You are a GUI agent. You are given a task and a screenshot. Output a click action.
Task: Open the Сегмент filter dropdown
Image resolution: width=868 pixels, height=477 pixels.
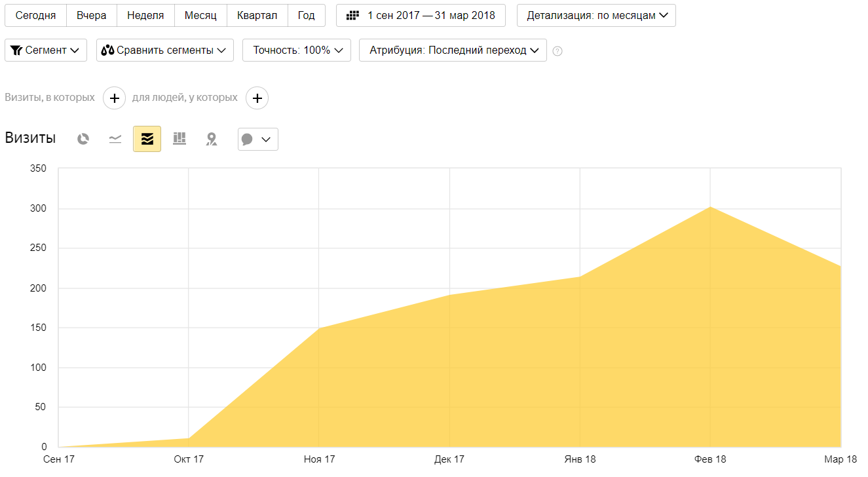tap(46, 50)
